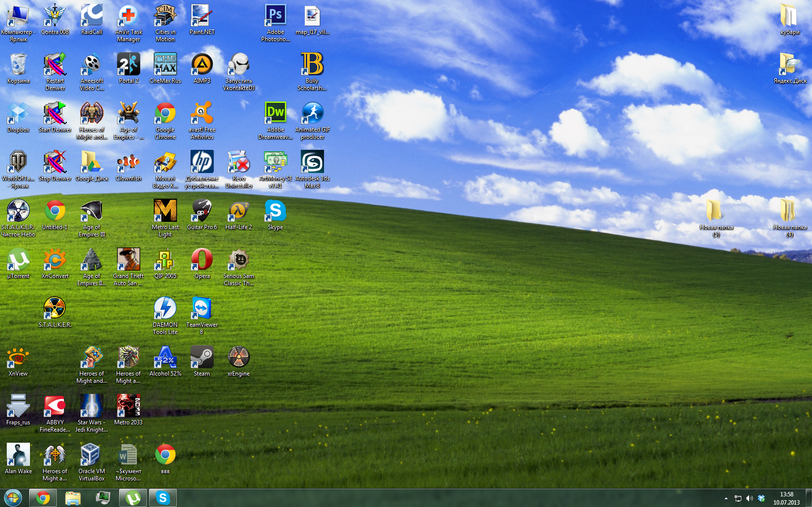Select the Untitled-1 Chrome file icon

tap(55, 215)
